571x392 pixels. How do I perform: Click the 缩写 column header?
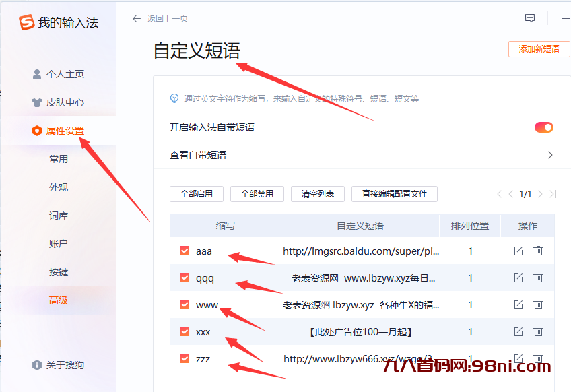(226, 226)
